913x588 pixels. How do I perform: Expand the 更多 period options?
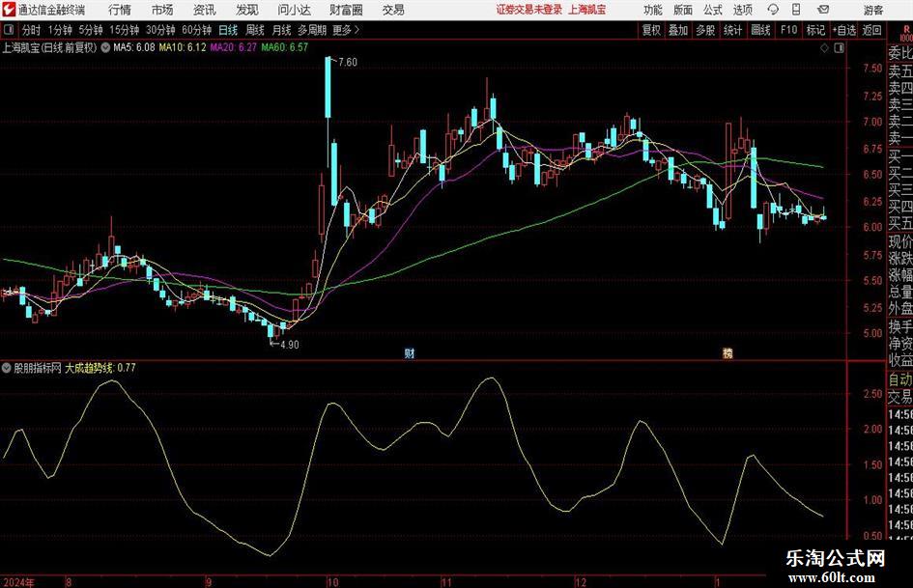point(346,30)
